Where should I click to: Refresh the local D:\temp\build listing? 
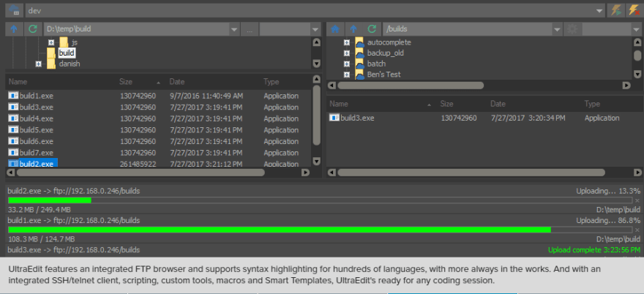click(33, 29)
